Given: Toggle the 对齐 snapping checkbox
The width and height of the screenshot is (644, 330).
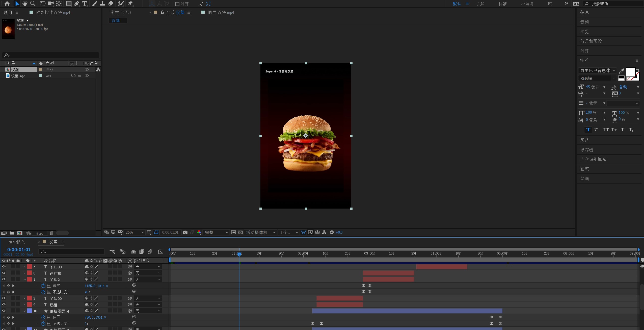Looking at the screenshot, I should [177, 4].
